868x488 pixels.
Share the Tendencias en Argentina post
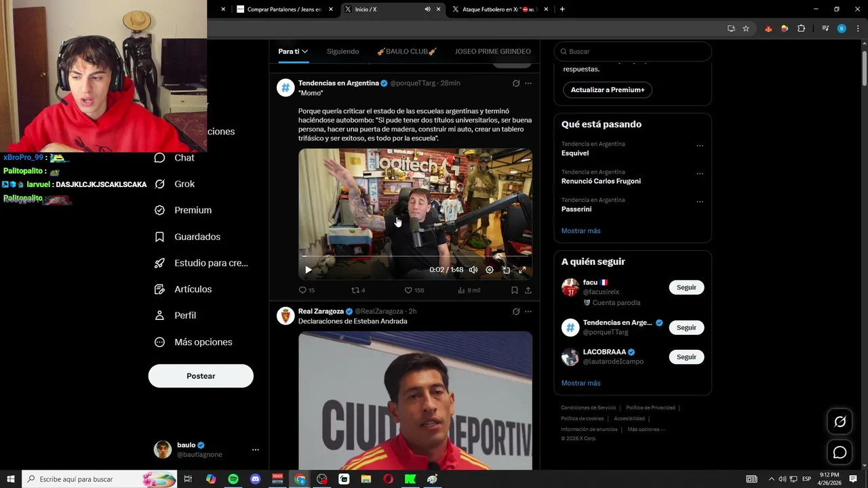pos(528,290)
